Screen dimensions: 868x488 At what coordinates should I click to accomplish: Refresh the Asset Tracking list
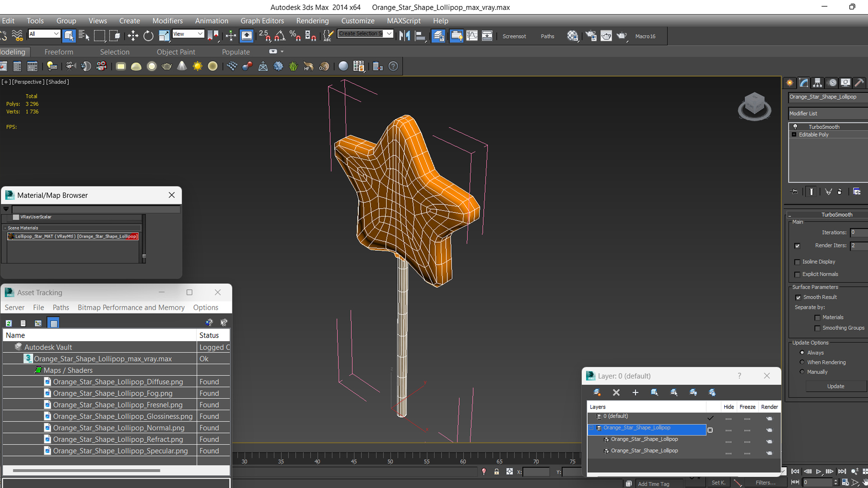9,323
